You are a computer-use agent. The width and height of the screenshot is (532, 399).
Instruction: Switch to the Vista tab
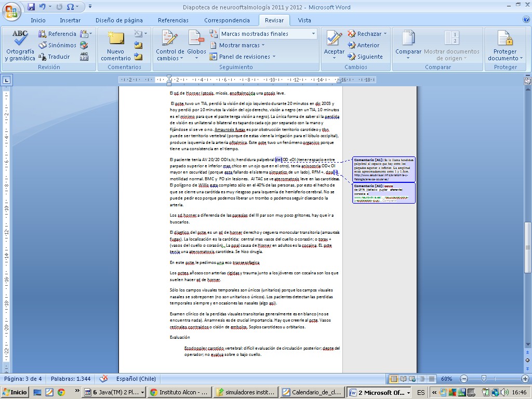(x=304, y=20)
